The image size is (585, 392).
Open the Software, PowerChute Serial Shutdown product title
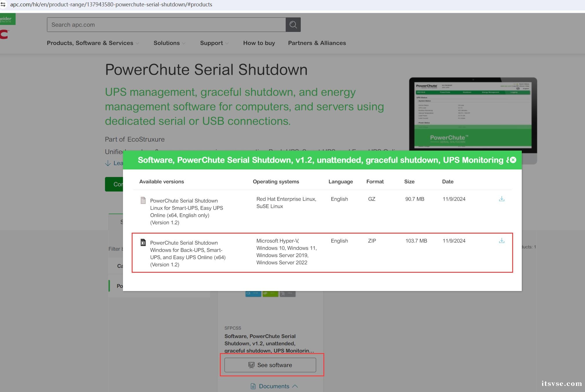pos(269,343)
